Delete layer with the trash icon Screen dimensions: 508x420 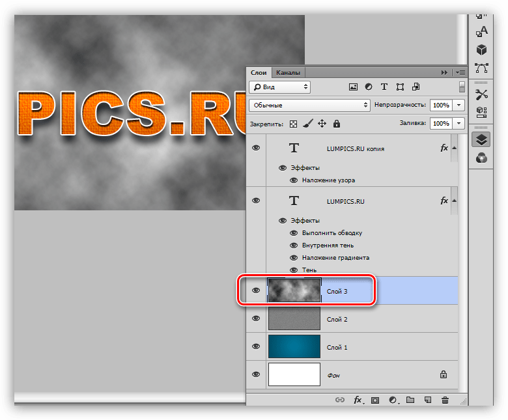(445, 400)
